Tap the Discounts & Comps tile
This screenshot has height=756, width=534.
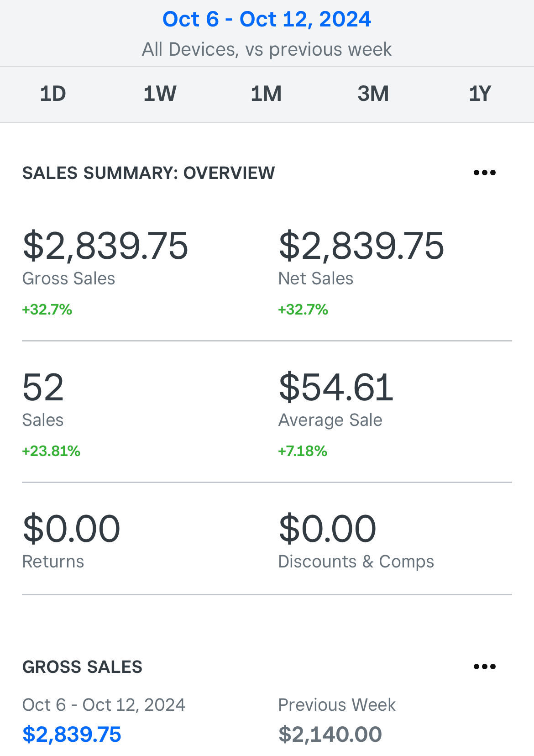click(356, 562)
